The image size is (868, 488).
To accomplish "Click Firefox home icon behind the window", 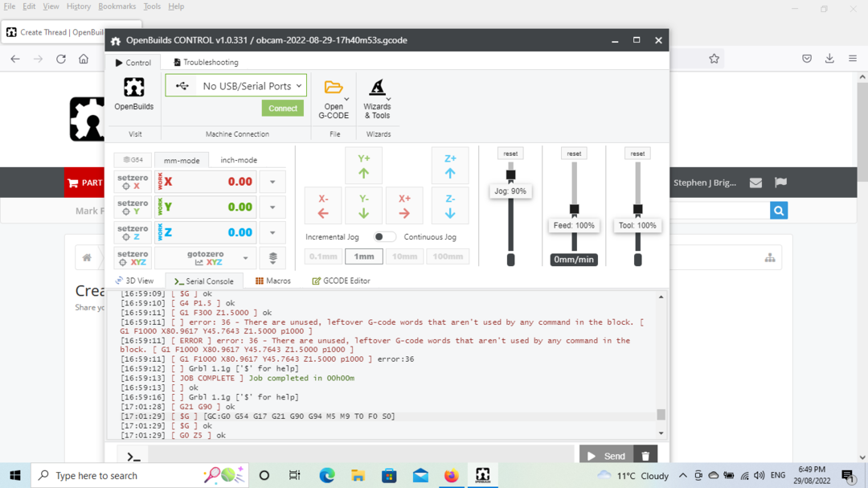I will click(x=84, y=59).
